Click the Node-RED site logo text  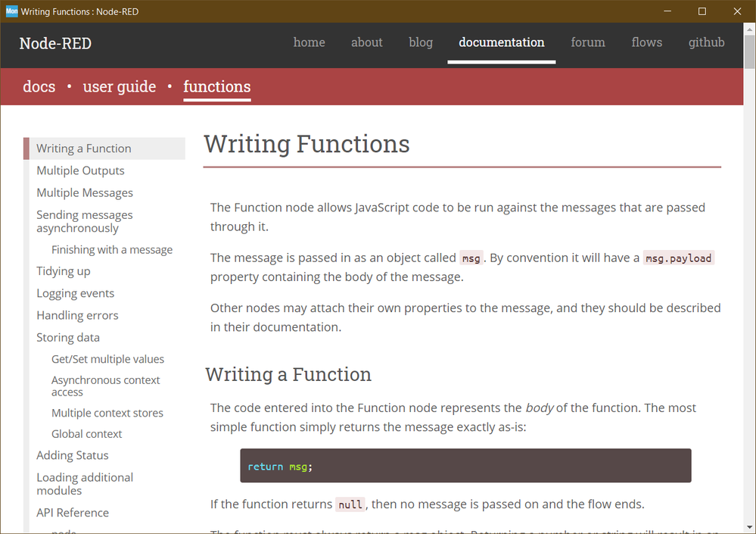point(55,43)
